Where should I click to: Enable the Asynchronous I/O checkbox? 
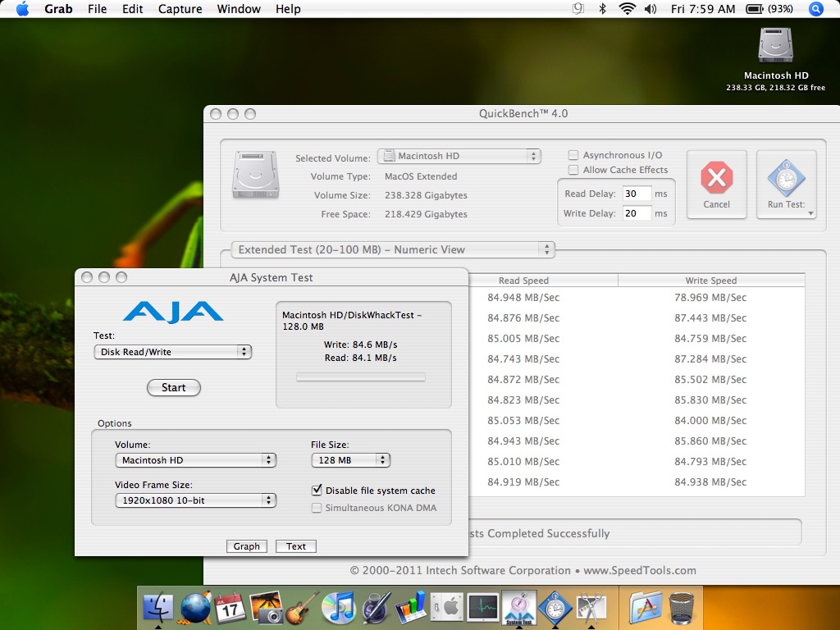click(x=574, y=155)
